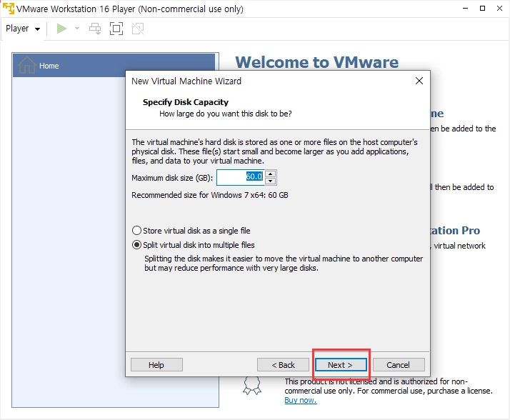Open the Buy now link
The image size is (510, 420).
click(x=301, y=400)
